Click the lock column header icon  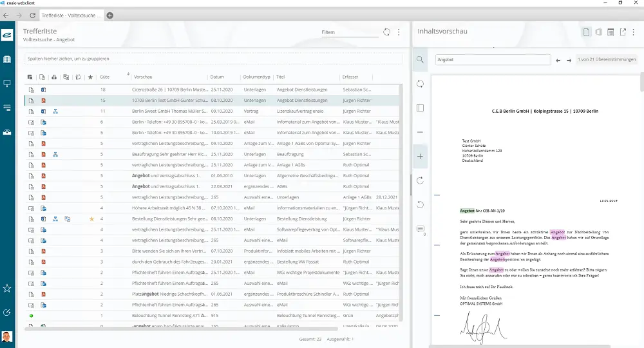click(54, 77)
